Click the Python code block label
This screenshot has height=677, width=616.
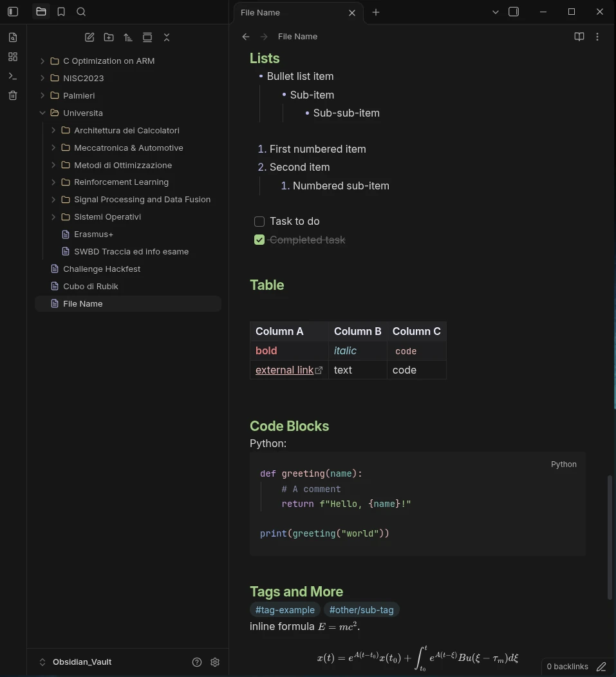coord(563,464)
